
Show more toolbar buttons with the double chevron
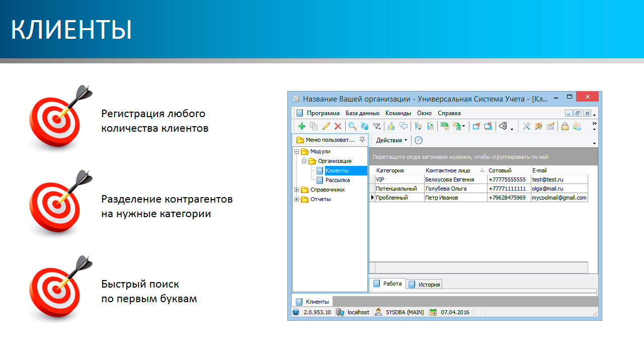click(x=594, y=124)
